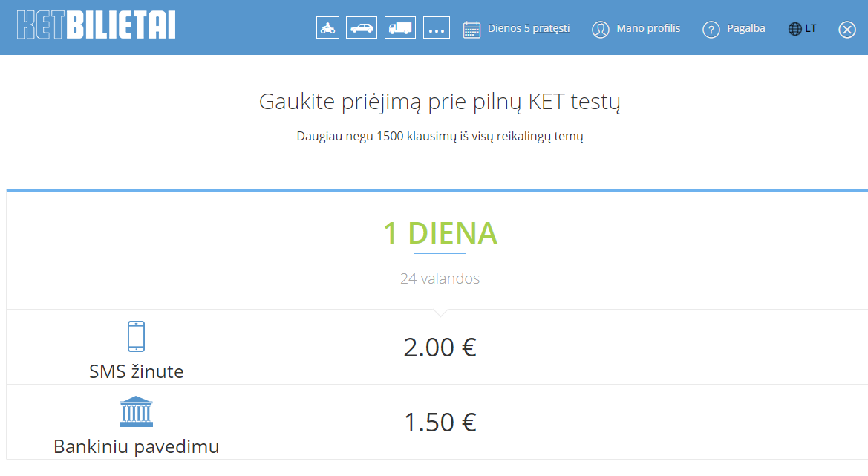This screenshot has width=868, height=476.
Task: Close the page with the X icon
Action: click(847, 30)
